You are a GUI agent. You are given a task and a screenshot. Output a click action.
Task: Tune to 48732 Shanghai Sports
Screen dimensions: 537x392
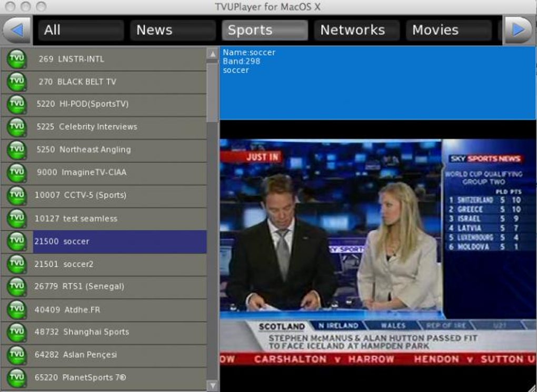pyautogui.click(x=104, y=332)
